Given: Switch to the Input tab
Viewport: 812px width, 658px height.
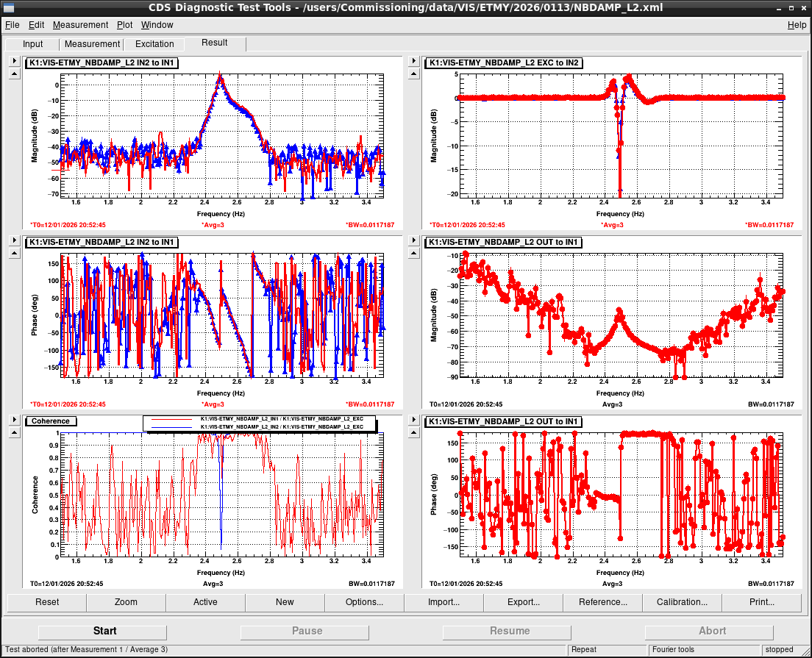Looking at the screenshot, I should pos(33,44).
